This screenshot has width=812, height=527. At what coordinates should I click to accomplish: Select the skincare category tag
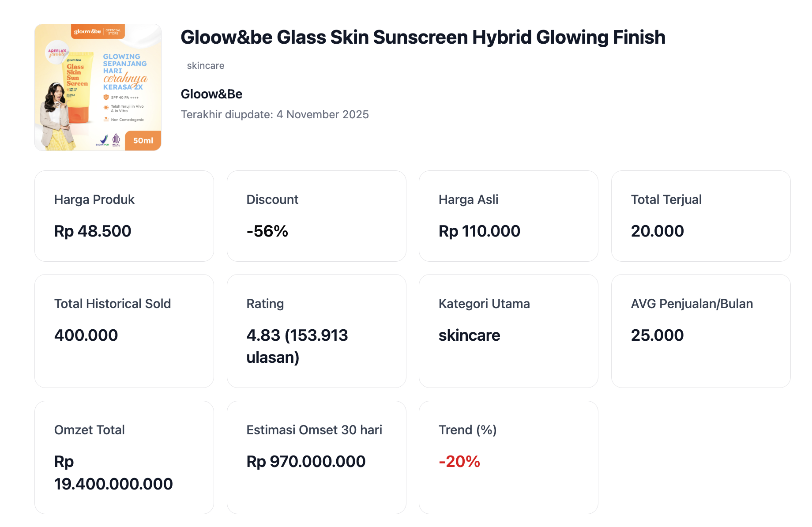[205, 66]
